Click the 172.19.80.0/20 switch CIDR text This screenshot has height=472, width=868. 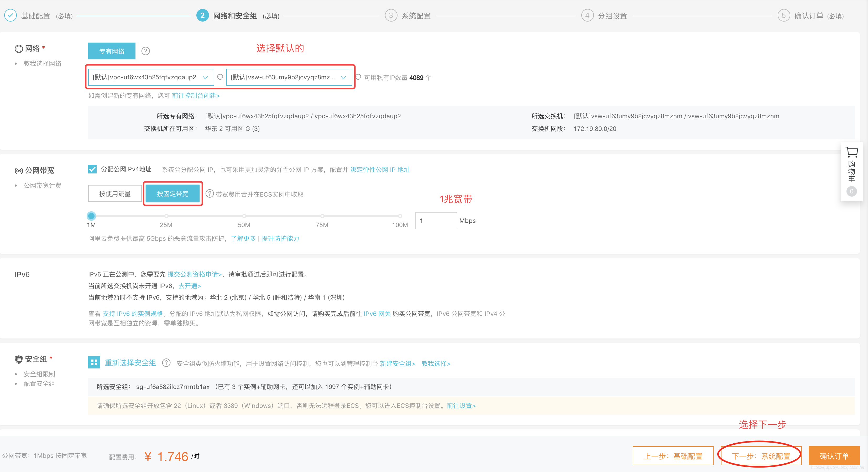click(595, 129)
